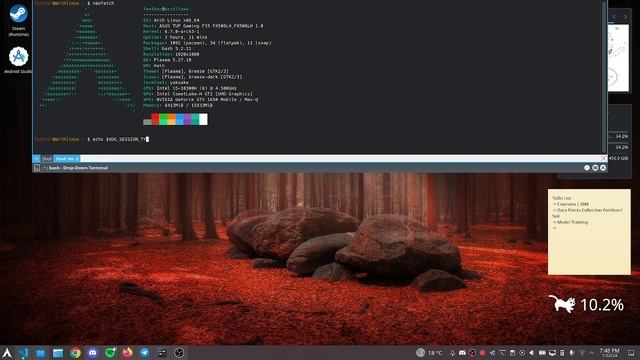
Task: Select the Shell No. 2 tab
Action: [x=67, y=158]
